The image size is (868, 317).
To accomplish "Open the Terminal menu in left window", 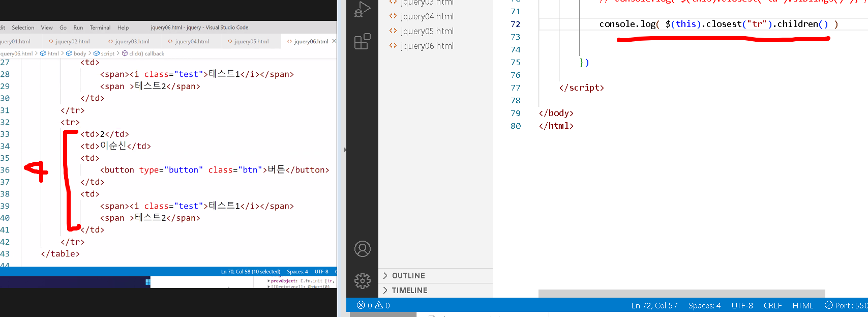I will coord(100,27).
